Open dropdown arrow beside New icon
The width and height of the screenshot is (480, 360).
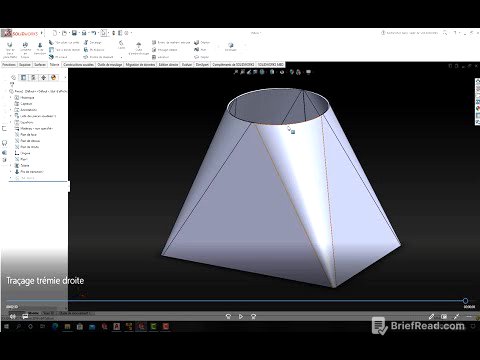point(59,33)
